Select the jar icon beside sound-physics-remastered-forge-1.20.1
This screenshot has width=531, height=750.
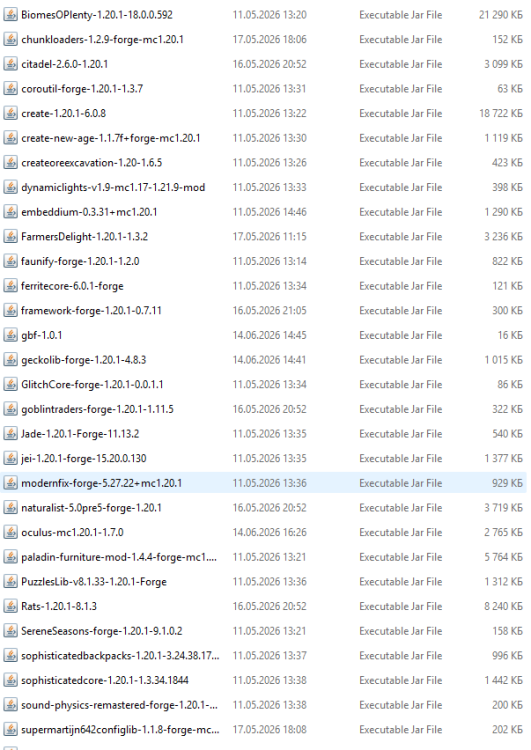point(11,705)
